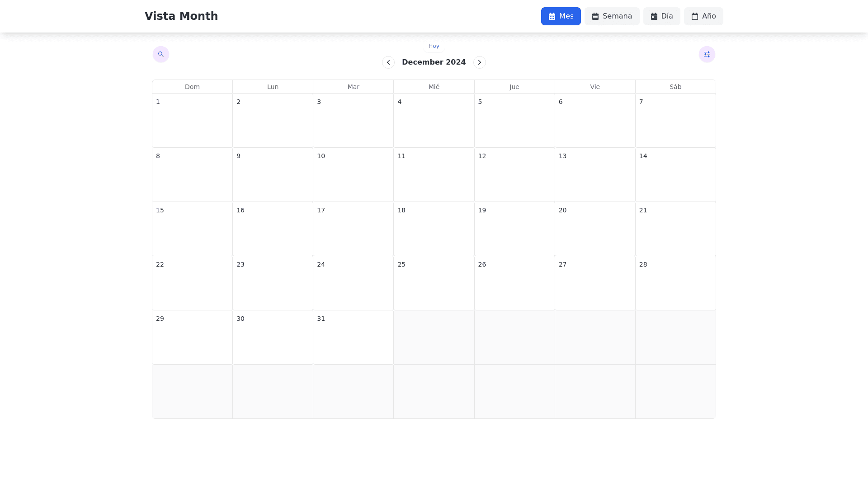Go to previous month chevron
Viewport: 868px width, 488px height.
pyautogui.click(x=388, y=62)
